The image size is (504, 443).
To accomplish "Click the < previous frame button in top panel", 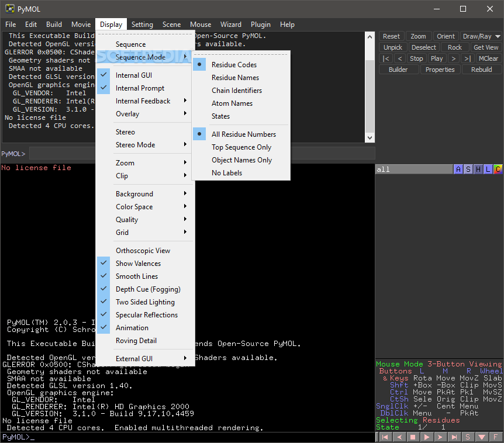I will tap(400, 58).
